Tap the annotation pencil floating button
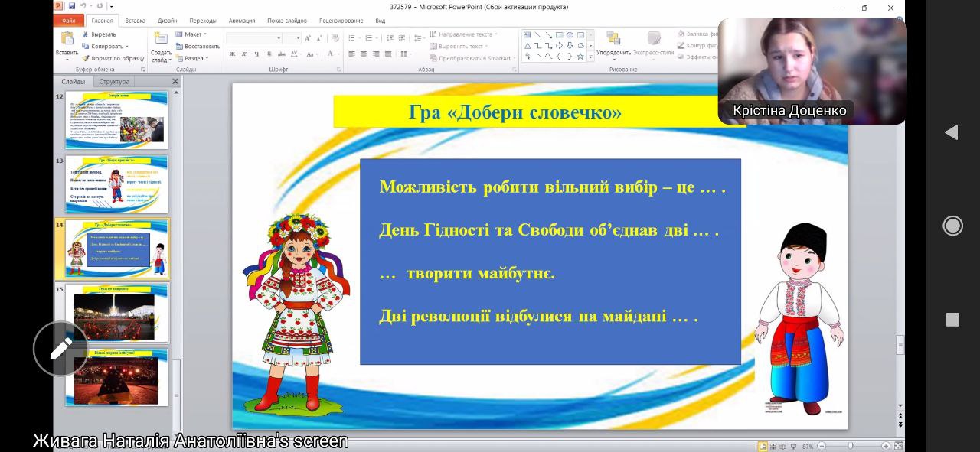Viewport: 980px width, 452px height. [x=60, y=349]
